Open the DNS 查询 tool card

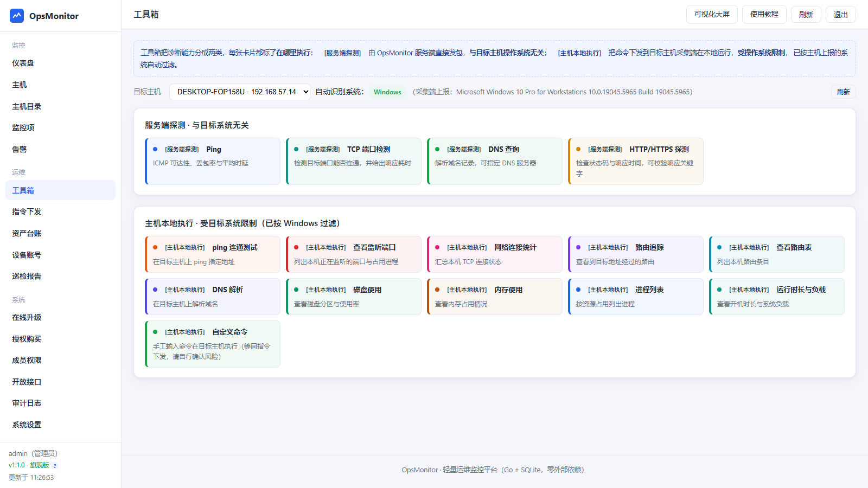pyautogui.click(x=495, y=161)
